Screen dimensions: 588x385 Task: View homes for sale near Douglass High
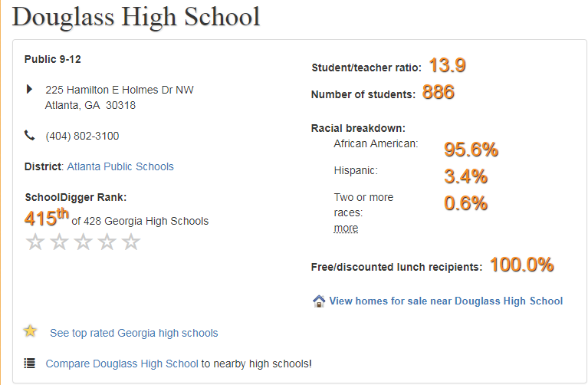tap(445, 301)
